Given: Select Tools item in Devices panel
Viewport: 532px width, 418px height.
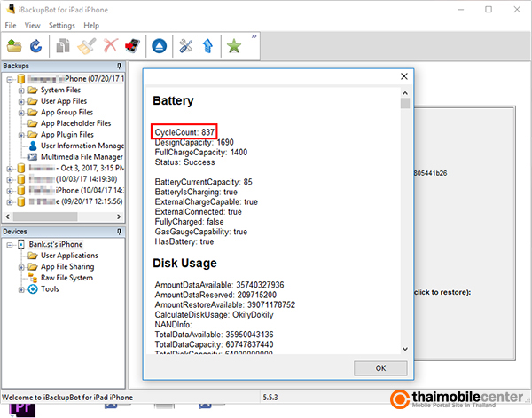Looking at the screenshot, I should [x=50, y=289].
